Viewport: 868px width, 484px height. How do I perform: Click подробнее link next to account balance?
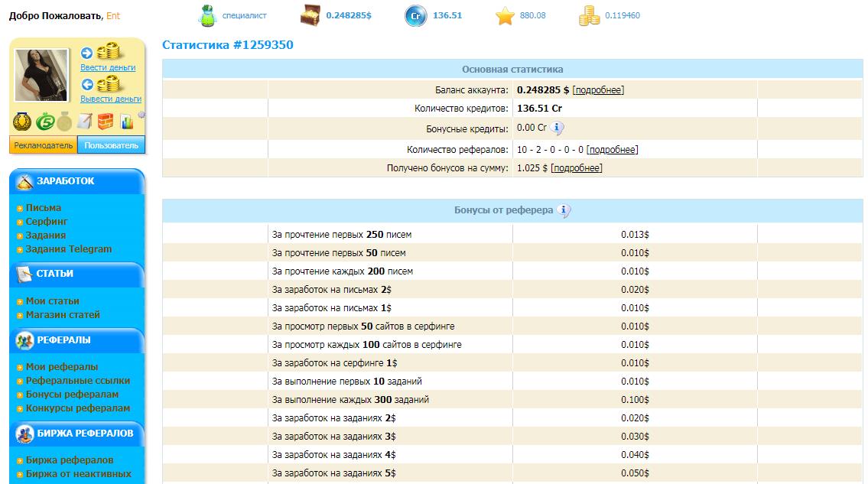(598, 90)
